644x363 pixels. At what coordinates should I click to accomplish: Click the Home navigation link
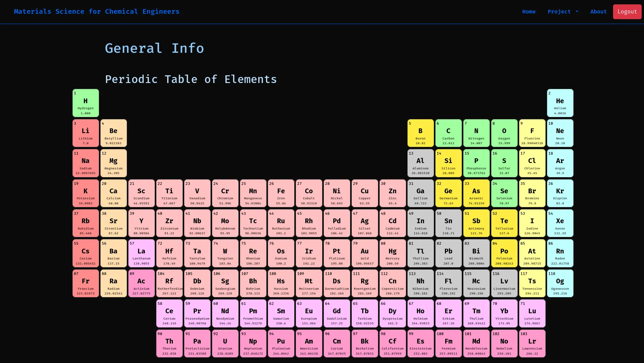(x=529, y=11)
